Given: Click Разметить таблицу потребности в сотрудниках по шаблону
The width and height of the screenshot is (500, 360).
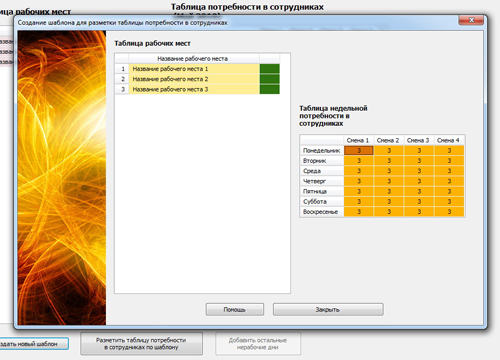Looking at the screenshot, I should tap(141, 344).
